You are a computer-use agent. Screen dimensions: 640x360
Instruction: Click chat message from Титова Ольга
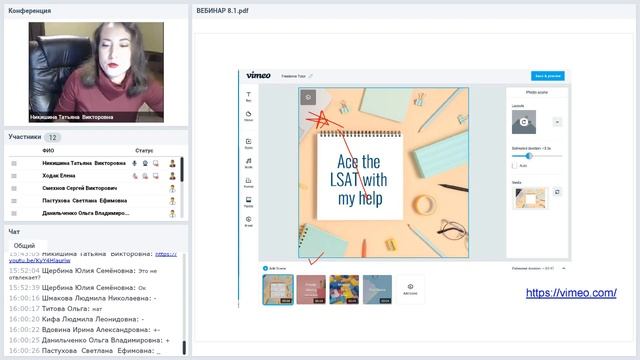(56, 309)
